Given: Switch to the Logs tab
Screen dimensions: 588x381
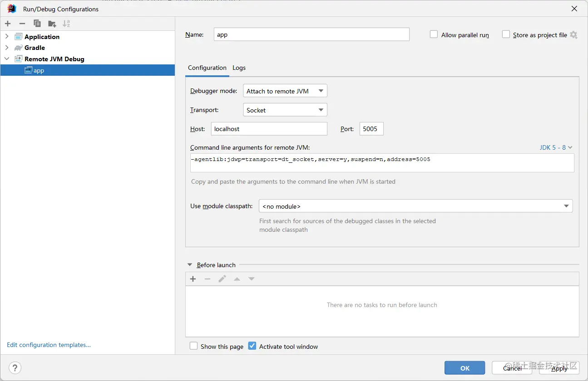Looking at the screenshot, I should point(239,68).
